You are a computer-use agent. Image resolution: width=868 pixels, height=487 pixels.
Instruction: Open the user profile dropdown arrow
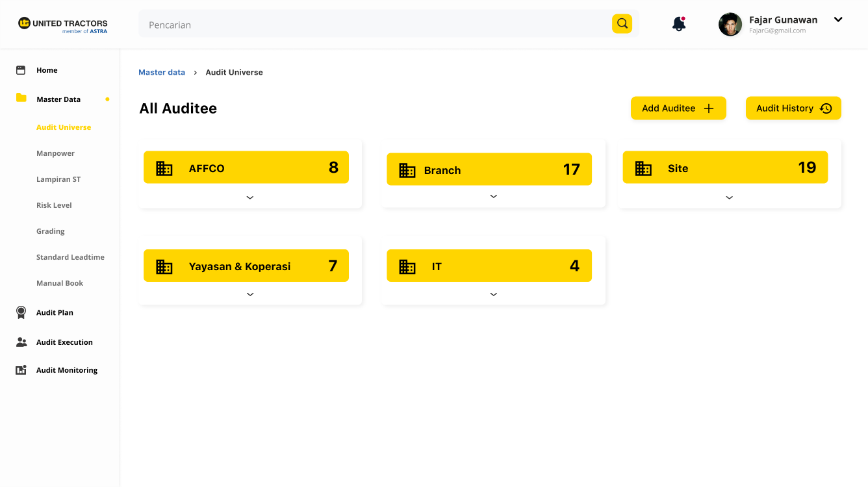(838, 19)
